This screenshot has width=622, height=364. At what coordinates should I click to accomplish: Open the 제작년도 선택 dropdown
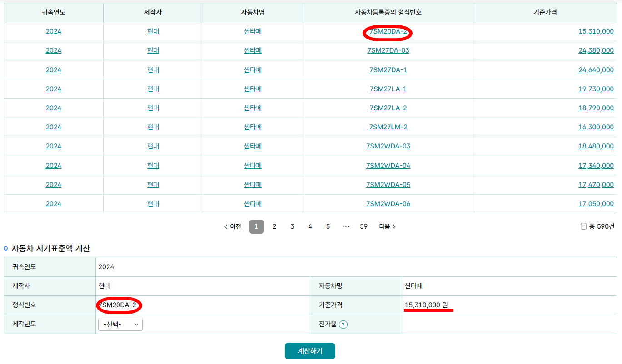pyautogui.click(x=120, y=325)
